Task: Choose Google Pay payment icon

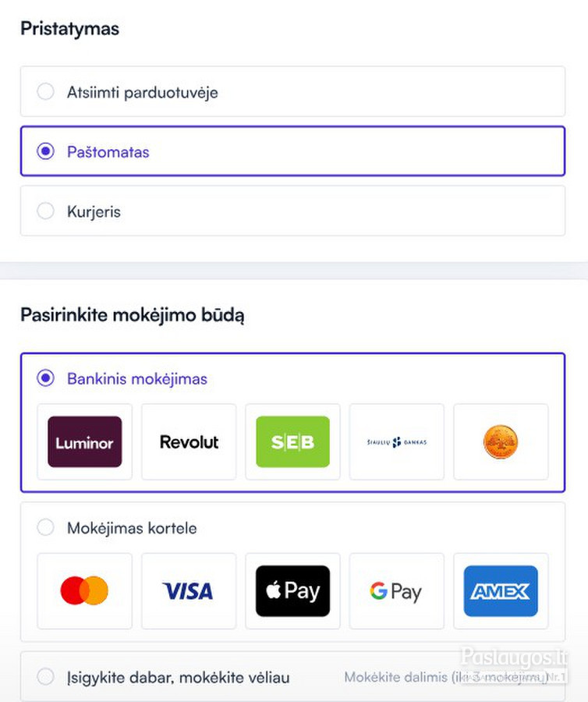Action: (397, 591)
